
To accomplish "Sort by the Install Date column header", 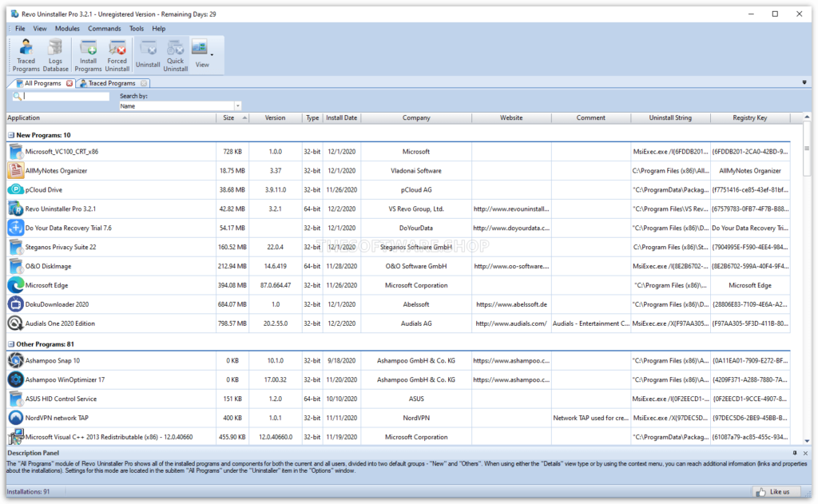I will click(x=342, y=118).
